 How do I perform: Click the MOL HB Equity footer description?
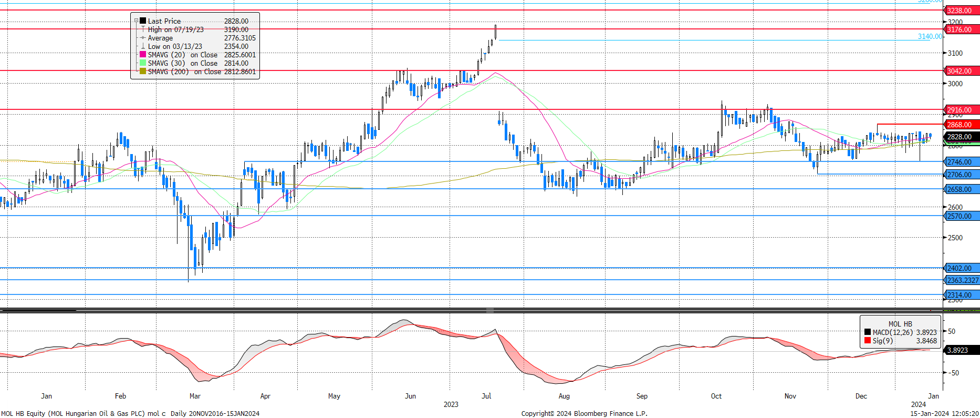[x=130, y=414]
